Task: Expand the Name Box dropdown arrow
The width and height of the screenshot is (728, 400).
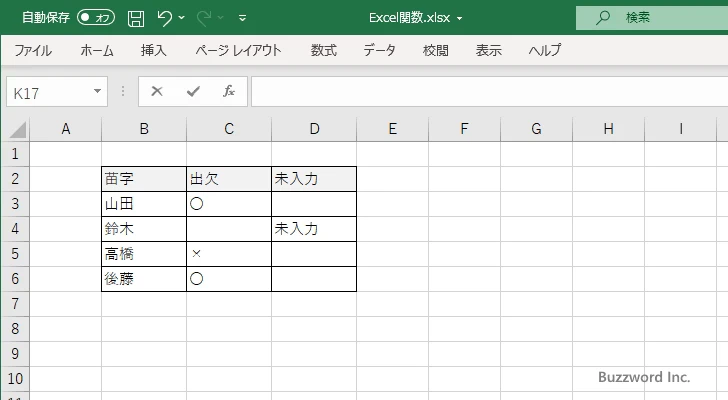Action: [98, 91]
